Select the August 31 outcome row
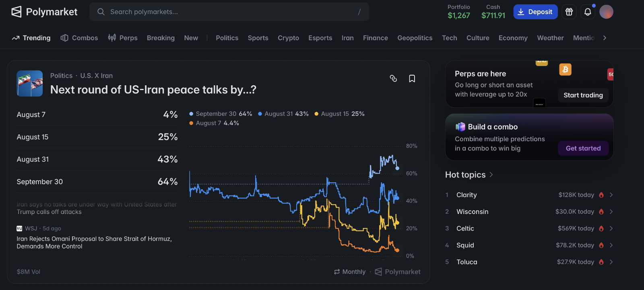Screen dimensions: 644x290 [x=97, y=159]
